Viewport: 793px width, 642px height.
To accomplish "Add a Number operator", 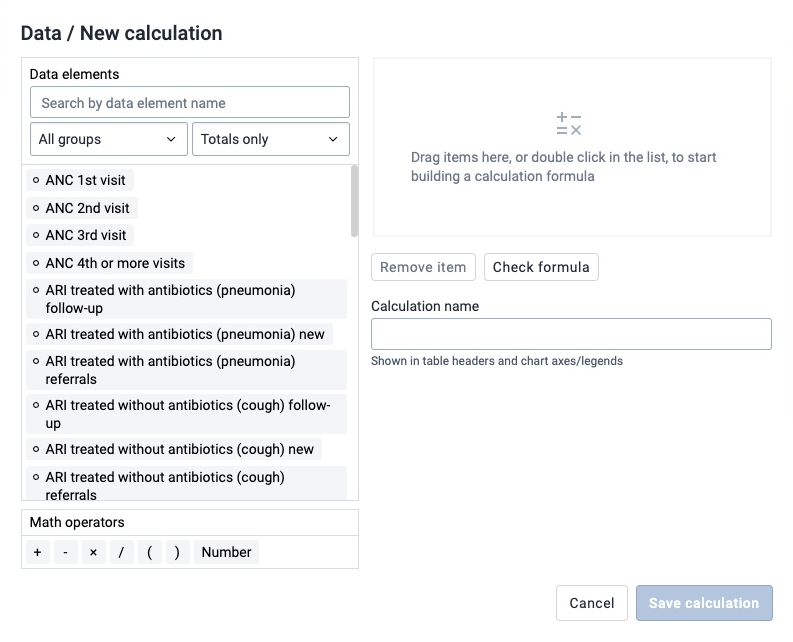I will pyautogui.click(x=226, y=552).
